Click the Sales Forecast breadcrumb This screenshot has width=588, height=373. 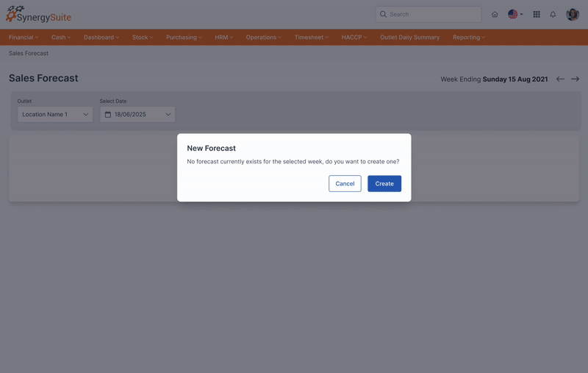[29, 53]
